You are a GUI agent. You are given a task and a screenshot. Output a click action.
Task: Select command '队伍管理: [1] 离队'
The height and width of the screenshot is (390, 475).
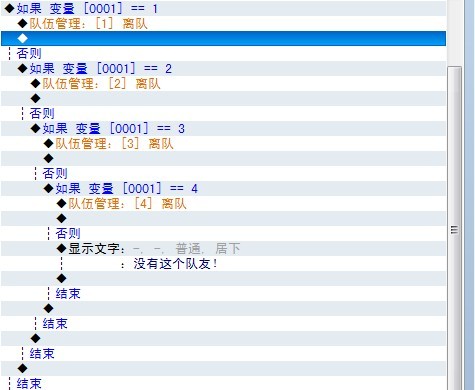pos(223,24)
